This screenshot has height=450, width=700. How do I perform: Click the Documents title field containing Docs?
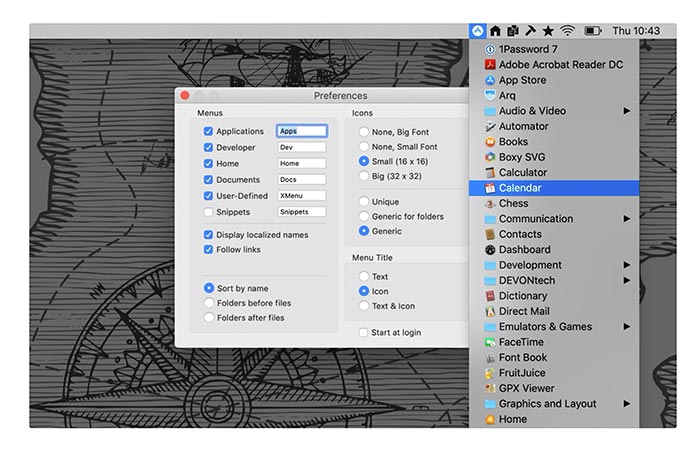tap(302, 179)
